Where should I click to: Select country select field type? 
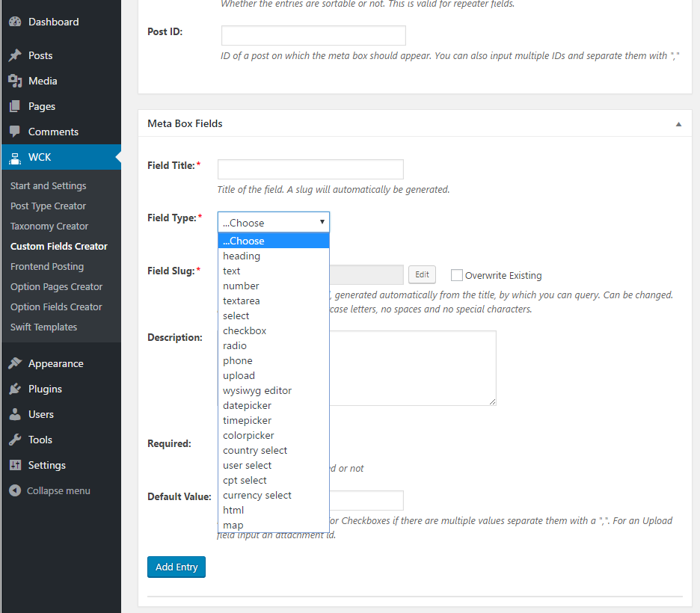click(x=274, y=450)
